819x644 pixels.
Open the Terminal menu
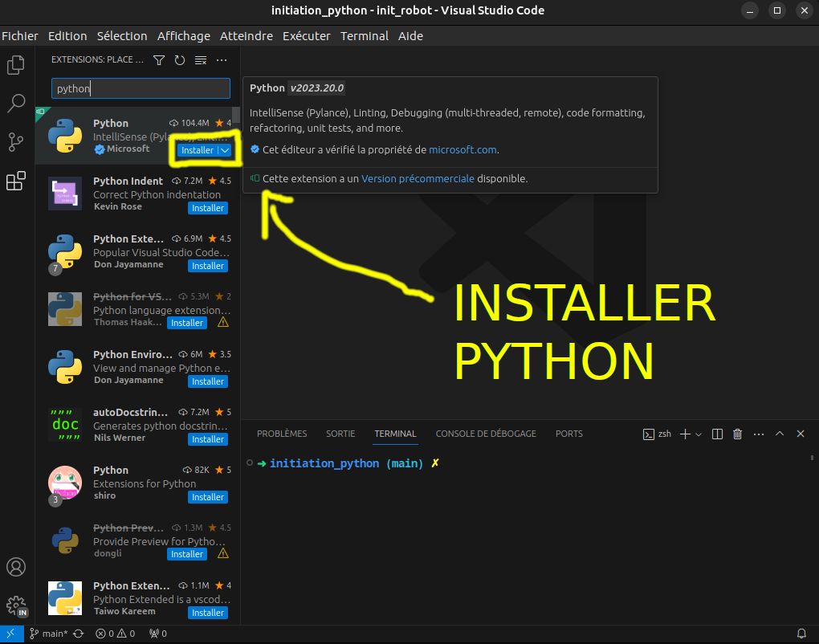click(365, 36)
